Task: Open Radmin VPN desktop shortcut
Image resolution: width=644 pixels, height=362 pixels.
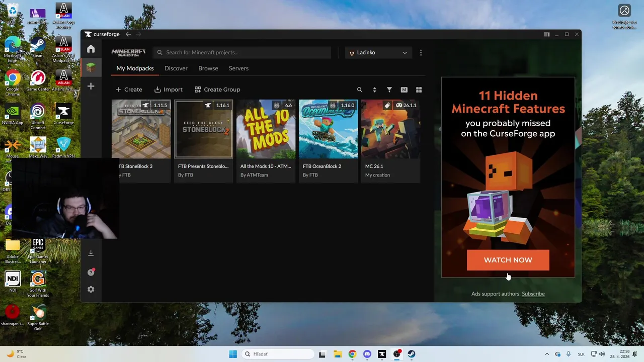Action: [x=63, y=147]
